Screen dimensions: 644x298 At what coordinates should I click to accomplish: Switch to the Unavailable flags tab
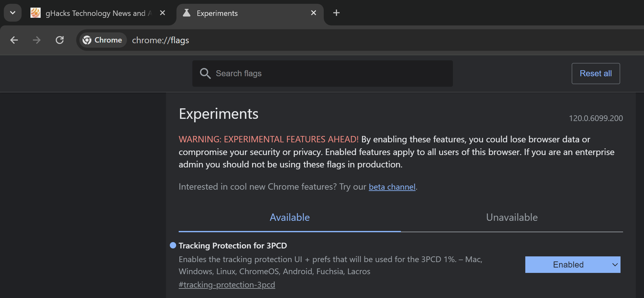[512, 217]
